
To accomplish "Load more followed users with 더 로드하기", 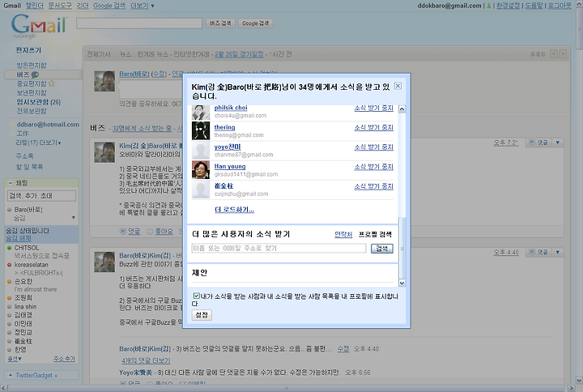I will (234, 210).
